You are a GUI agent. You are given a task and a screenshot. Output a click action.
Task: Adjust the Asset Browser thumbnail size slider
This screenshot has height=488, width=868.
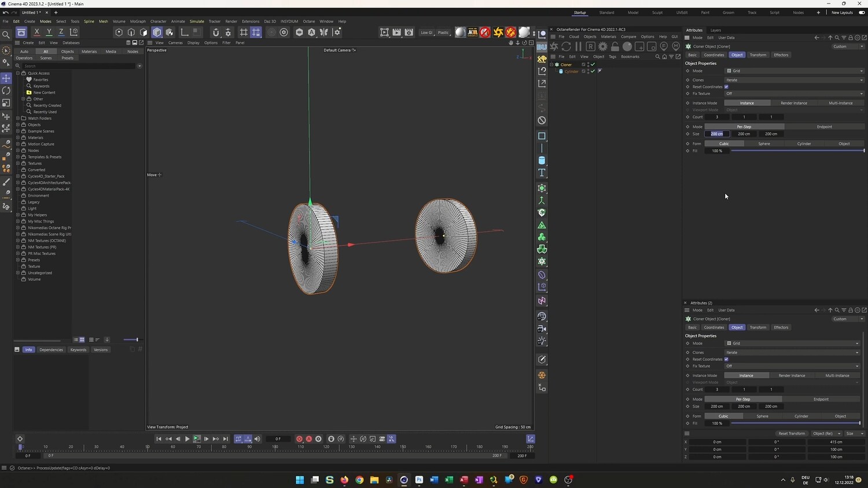coord(131,340)
